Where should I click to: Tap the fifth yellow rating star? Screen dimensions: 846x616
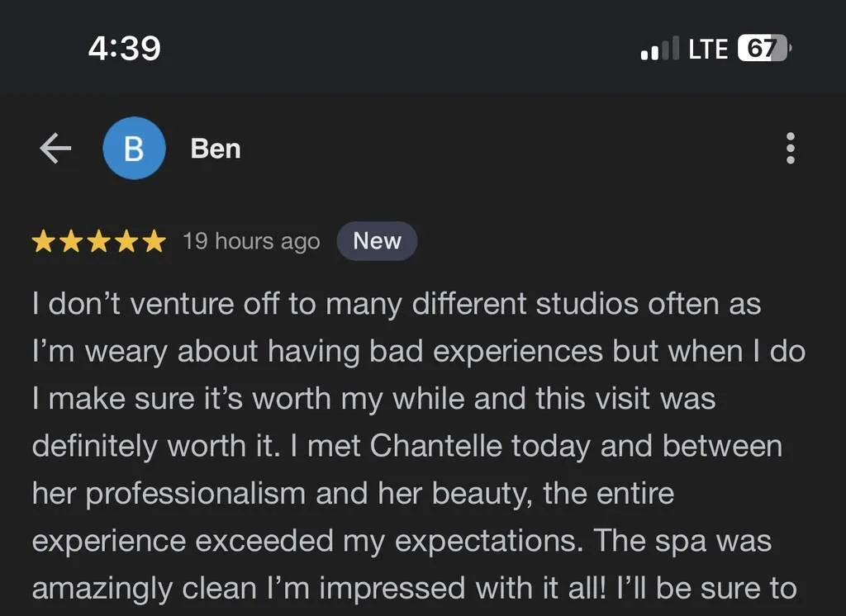pos(154,241)
